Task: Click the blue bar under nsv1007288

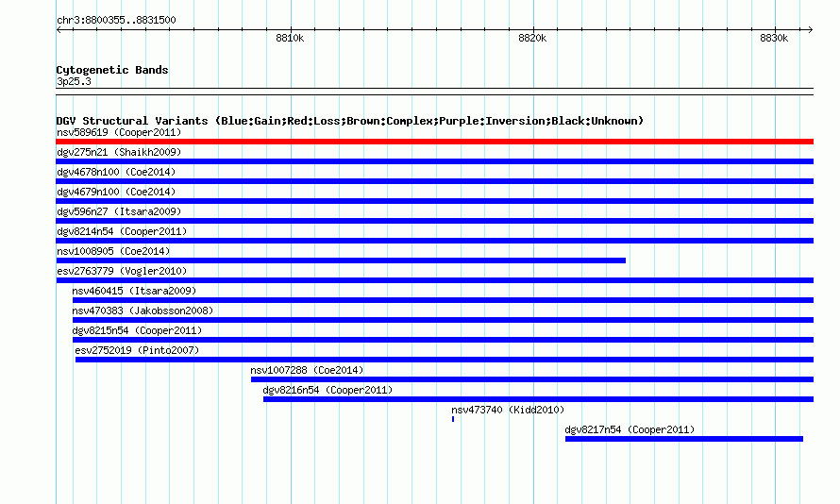Action: coord(532,379)
